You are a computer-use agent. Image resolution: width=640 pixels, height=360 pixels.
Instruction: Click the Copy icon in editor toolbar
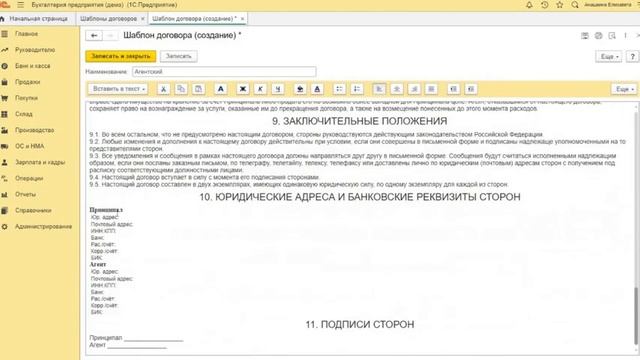point(181,89)
